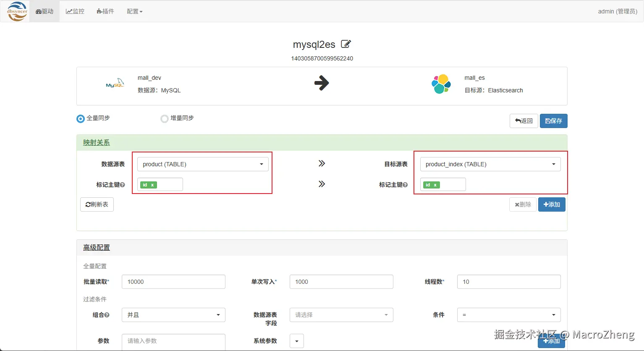This screenshot has width=644, height=351.
Task: Click the Elasticsearch target logo
Action: click(x=441, y=84)
